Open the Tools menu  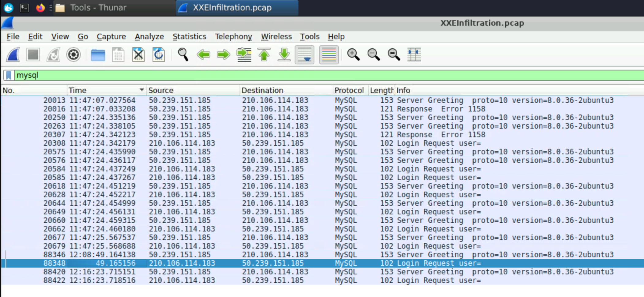(x=310, y=37)
